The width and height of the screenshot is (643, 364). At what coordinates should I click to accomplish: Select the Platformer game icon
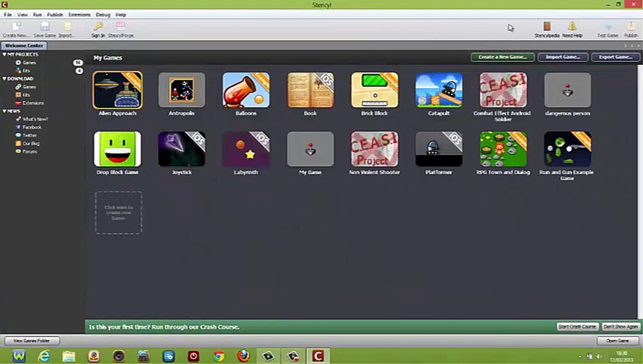[439, 149]
